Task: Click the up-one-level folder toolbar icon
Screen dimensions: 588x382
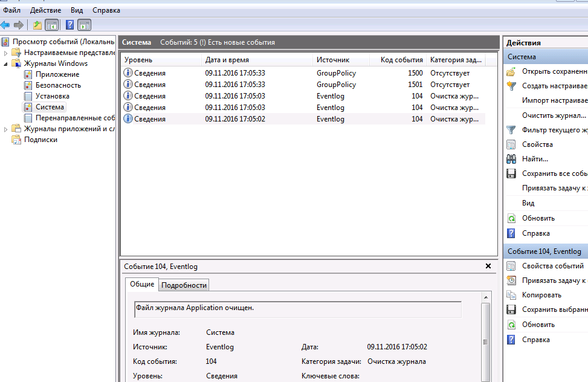Action: (x=37, y=25)
